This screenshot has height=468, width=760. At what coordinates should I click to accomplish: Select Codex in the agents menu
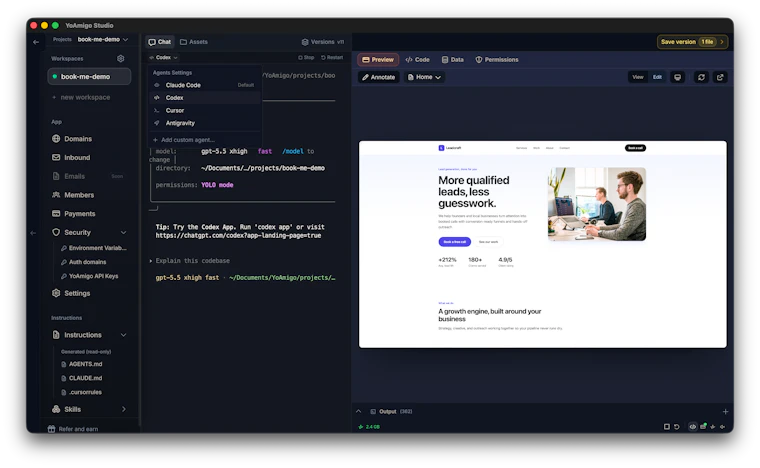tap(205, 98)
